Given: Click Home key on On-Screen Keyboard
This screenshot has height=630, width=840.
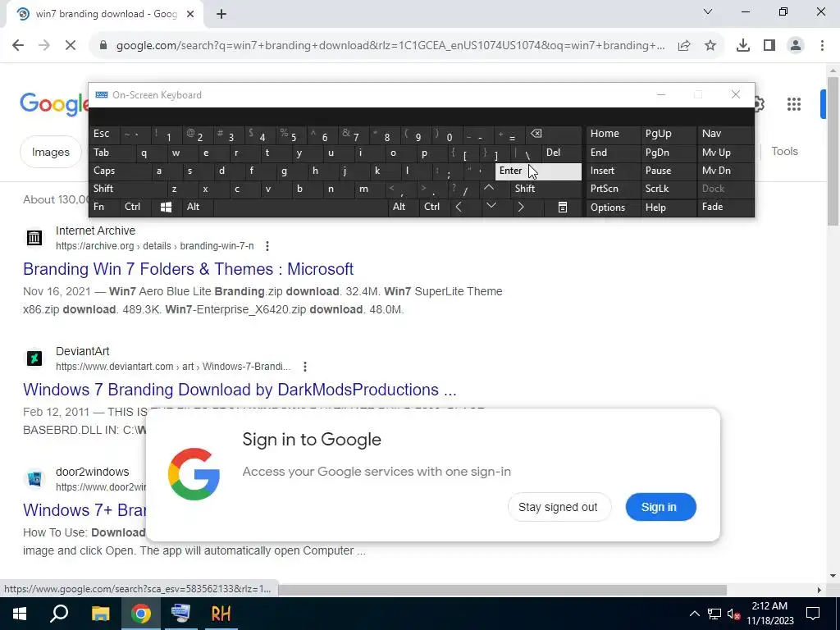Looking at the screenshot, I should pos(613,134).
